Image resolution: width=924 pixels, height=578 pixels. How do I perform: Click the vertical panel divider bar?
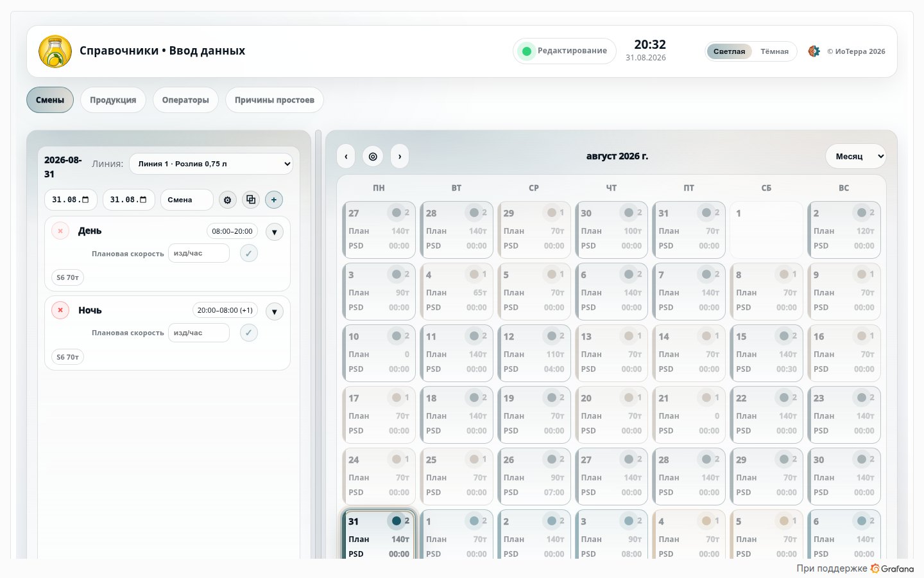point(318,344)
